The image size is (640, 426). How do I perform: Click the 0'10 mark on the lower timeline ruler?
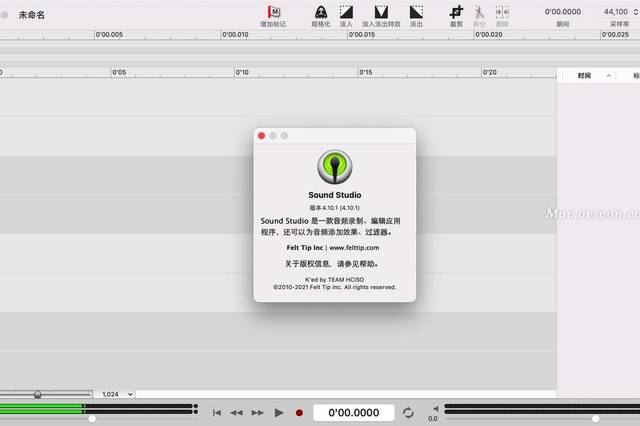[242, 72]
